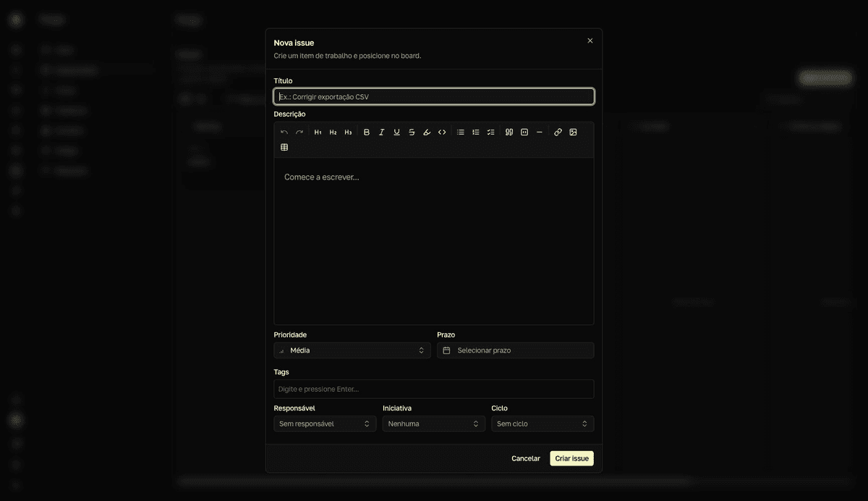
Task: Click the redo icon in description toolbar
Action: point(299,132)
